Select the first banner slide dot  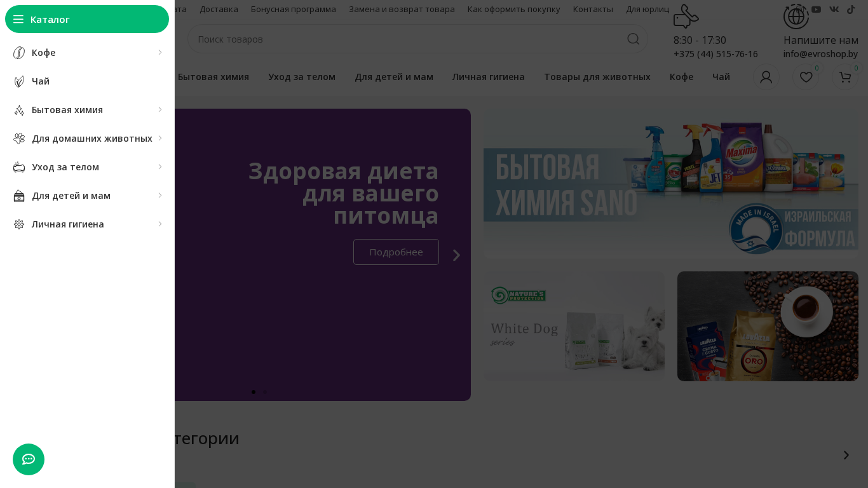pyautogui.click(x=254, y=392)
